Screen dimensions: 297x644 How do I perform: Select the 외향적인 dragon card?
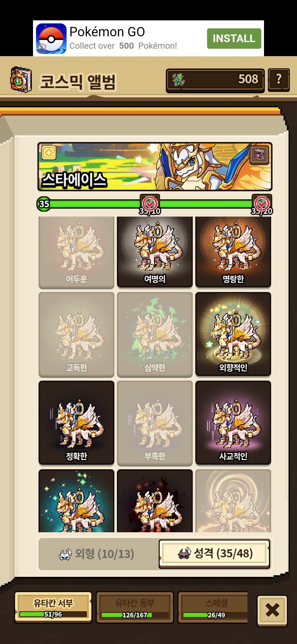coord(233,334)
